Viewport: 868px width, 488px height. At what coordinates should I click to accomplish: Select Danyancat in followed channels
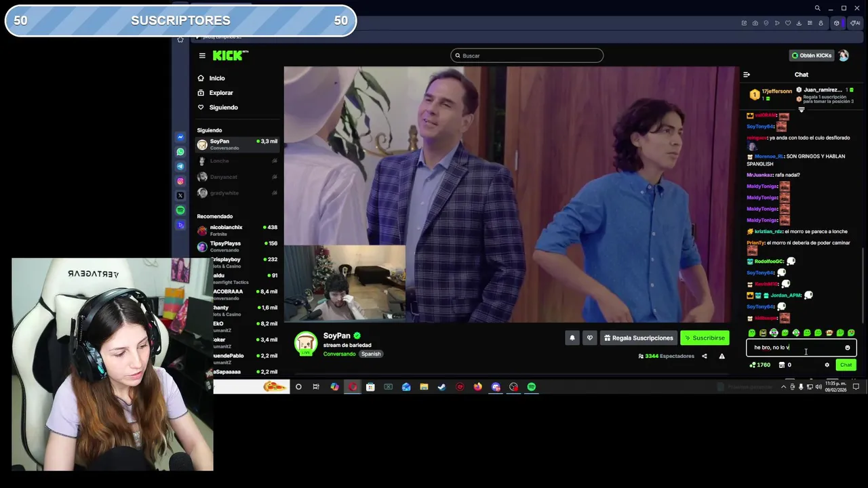point(237,177)
